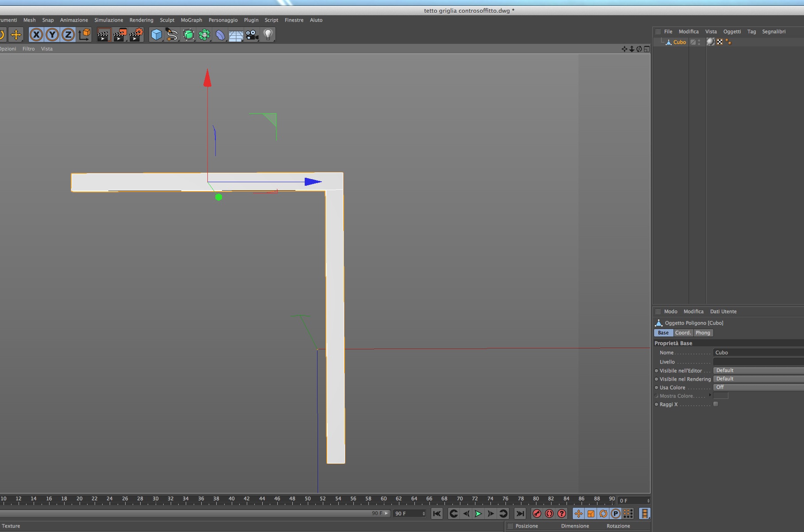Viewport: 804px width, 532px height.
Task: Click the Mostra Colore swatch
Action: [720, 396]
